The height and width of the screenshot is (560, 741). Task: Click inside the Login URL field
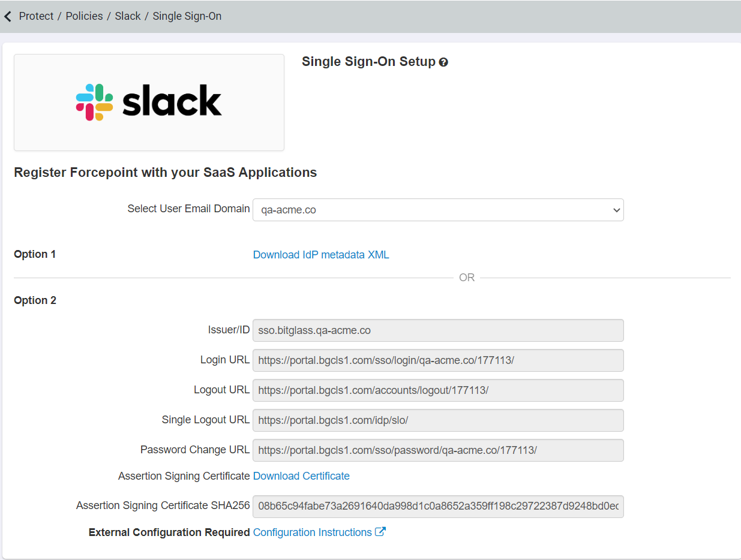(x=438, y=360)
